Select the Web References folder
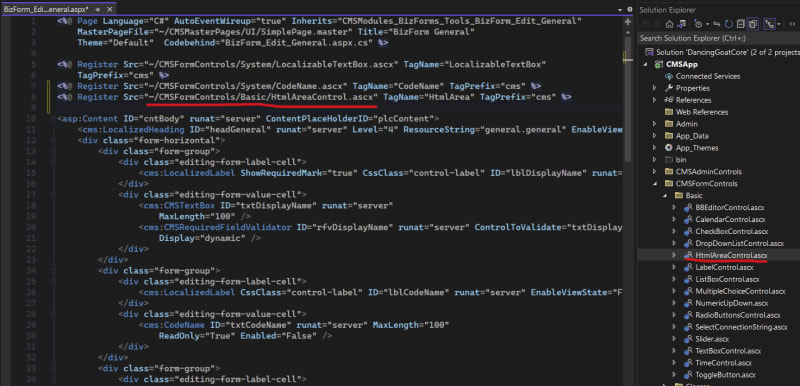 coord(702,112)
